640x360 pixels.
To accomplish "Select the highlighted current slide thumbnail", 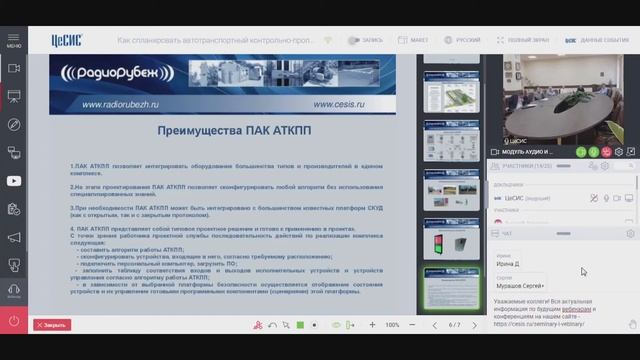I will click(x=451, y=288).
